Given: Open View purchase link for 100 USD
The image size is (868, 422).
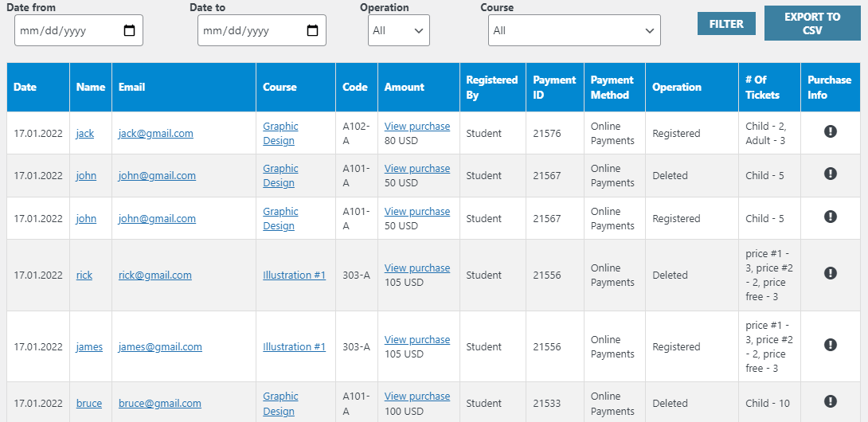Looking at the screenshot, I should 416,397.
